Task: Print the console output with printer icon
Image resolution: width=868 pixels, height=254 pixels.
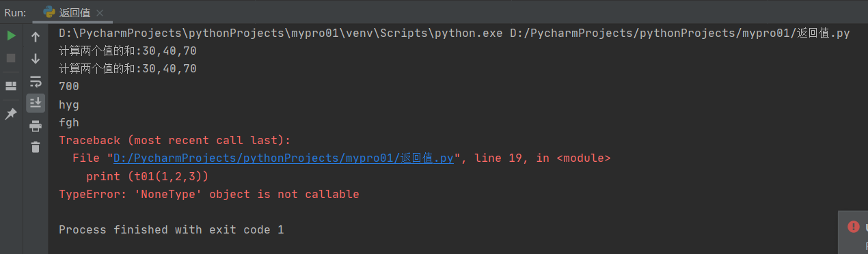Action: (36, 126)
